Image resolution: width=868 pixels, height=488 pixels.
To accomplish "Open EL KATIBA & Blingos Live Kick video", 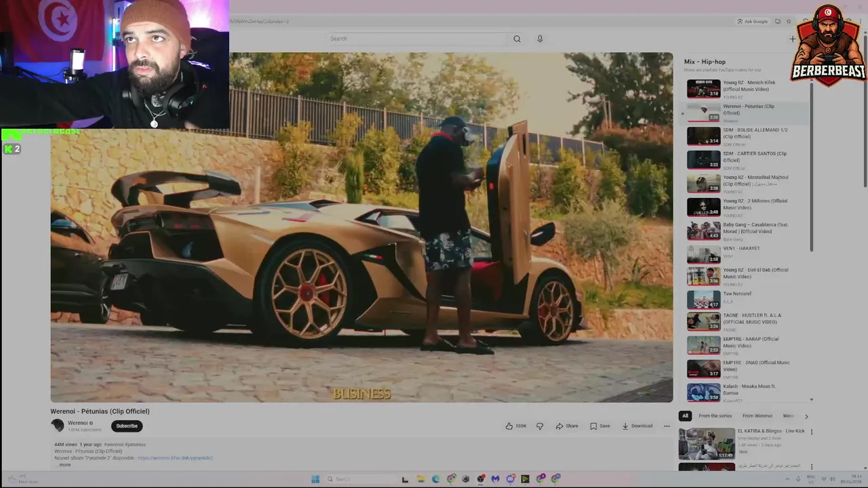I will click(742, 443).
